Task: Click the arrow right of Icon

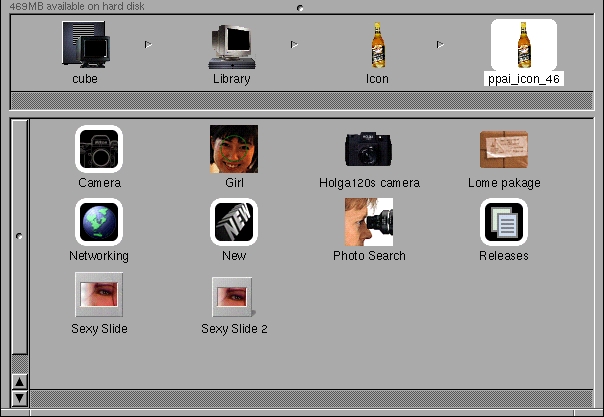Action: pos(440,44)
